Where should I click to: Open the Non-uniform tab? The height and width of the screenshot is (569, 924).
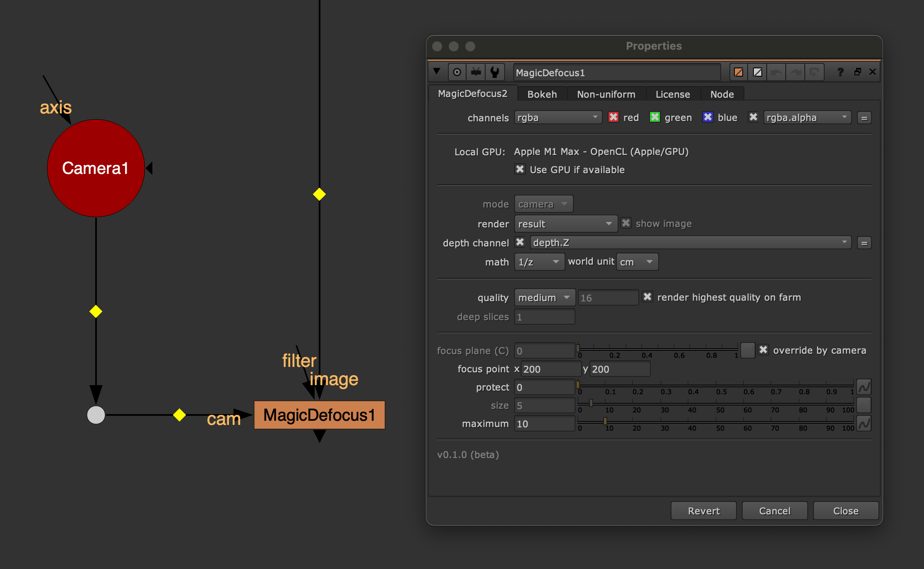[606, 94]
